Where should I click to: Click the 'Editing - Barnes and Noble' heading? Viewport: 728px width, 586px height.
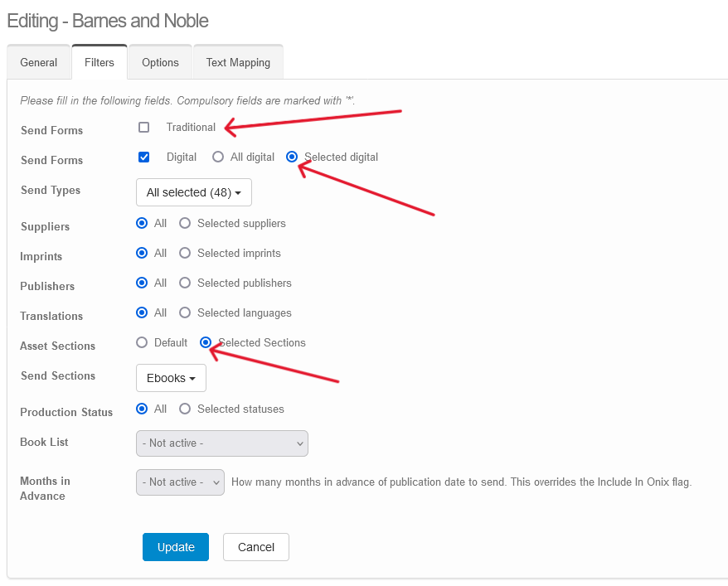pos(108,21)
